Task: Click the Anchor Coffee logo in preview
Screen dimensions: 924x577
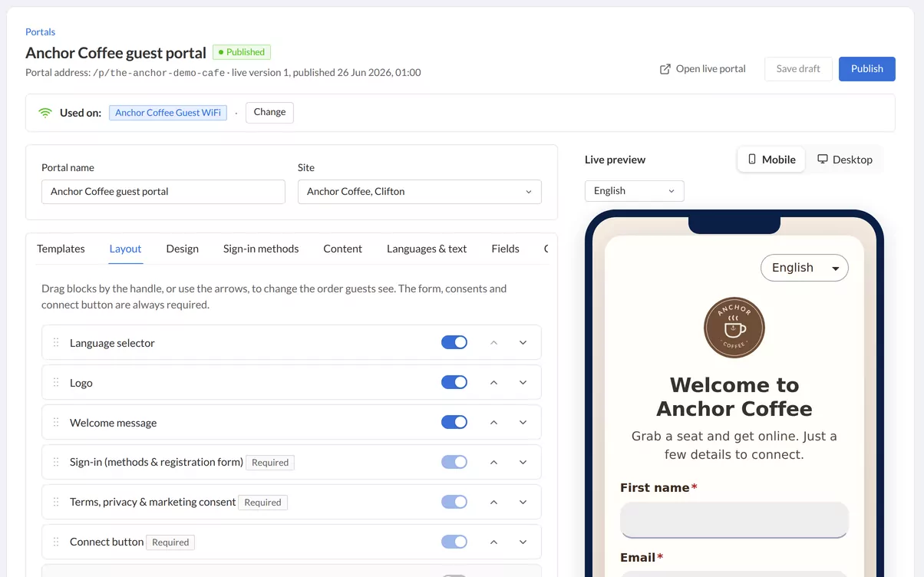Action: tap(734, 328)
